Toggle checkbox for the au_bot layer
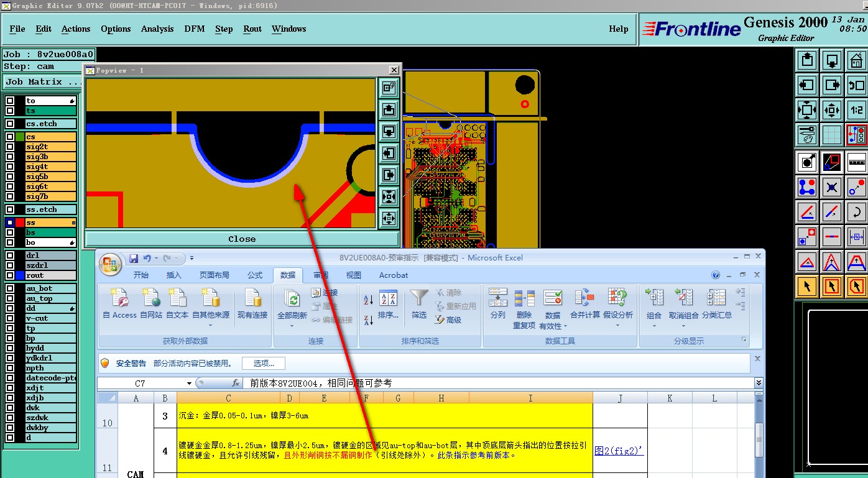Screen dimensions: 868x478 coord(10,288)
